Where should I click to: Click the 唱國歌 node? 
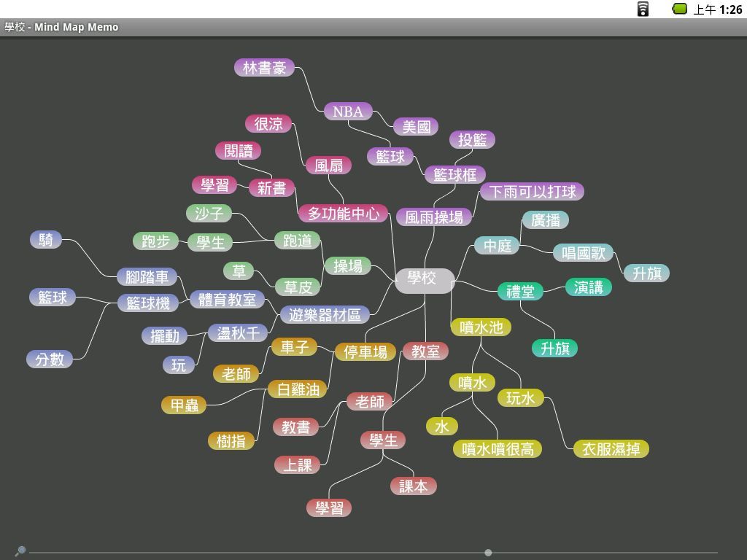[583, 253]
